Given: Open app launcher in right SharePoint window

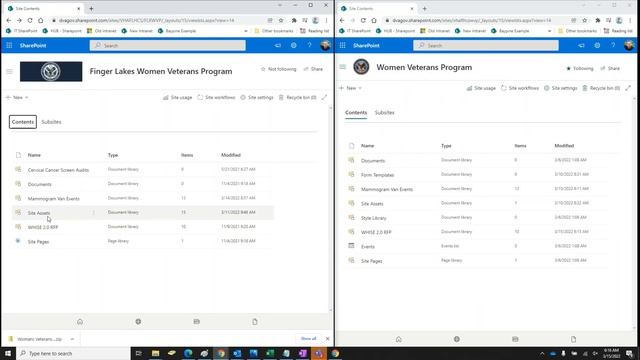Looking at the screenshot, I should click(x=342, y=45).
